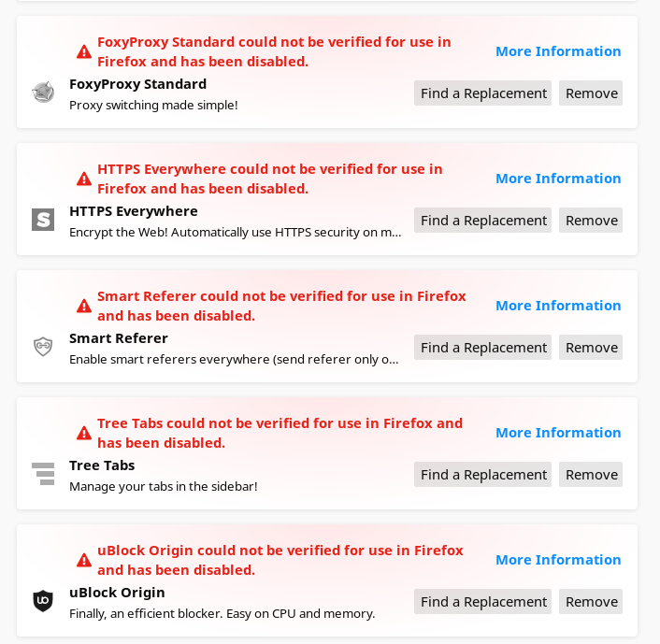Open More Information for HTTPS Everywhere
The image size is (660, 644).
[x=558, y=179]
